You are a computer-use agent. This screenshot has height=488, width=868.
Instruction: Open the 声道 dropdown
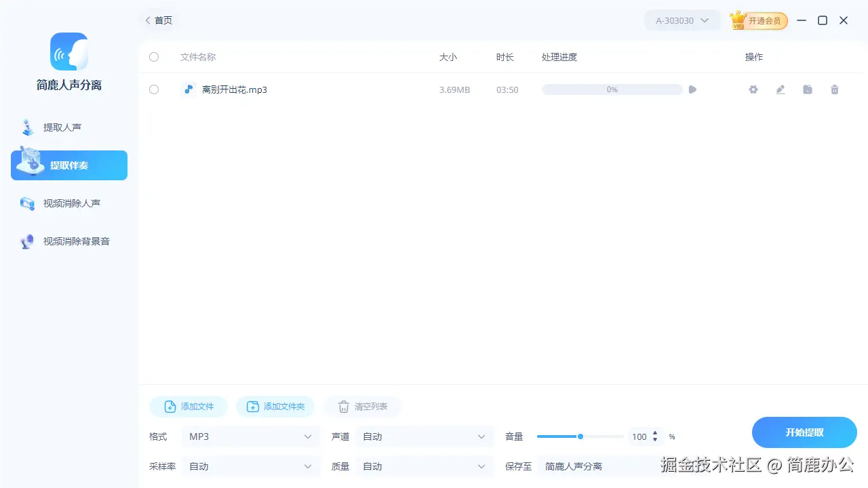click(x=425, y=436)
